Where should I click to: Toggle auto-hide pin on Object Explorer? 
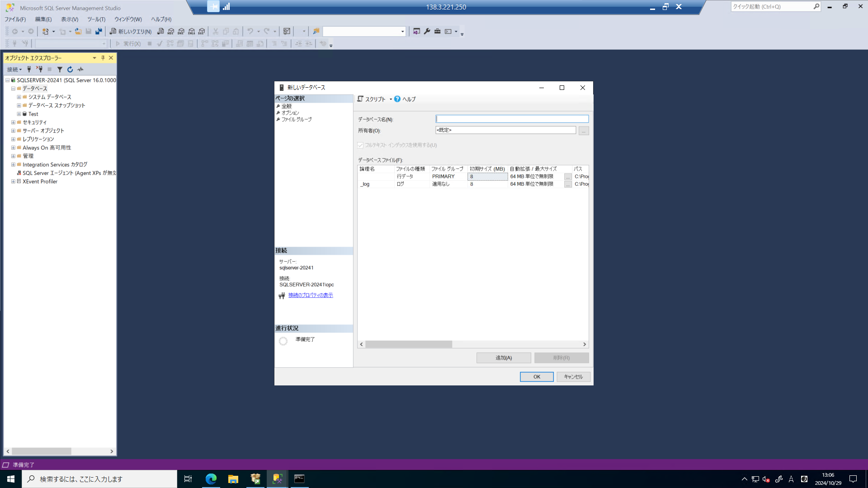click(103, 58)
